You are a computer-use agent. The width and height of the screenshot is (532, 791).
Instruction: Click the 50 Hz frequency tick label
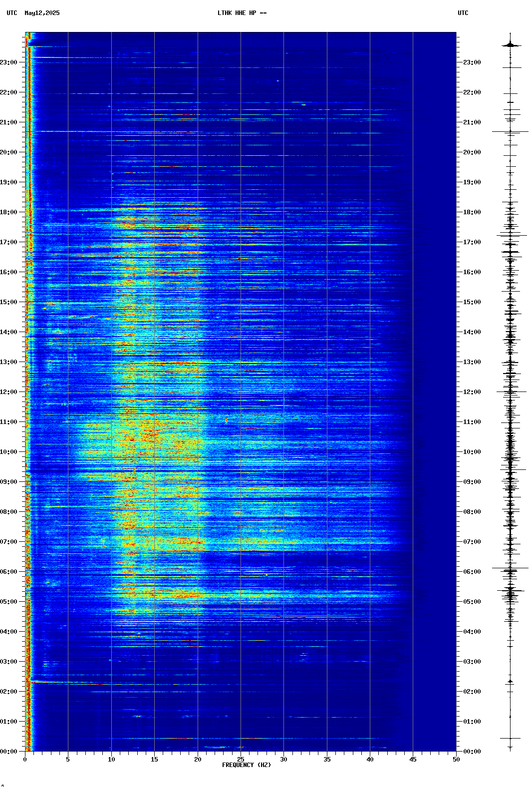point(456,760)
